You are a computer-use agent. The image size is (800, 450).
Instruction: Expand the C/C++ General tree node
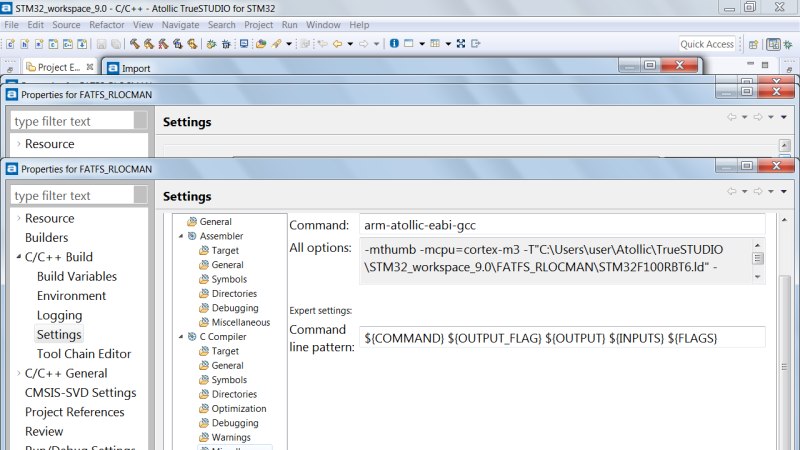click(x=18, y=373)
